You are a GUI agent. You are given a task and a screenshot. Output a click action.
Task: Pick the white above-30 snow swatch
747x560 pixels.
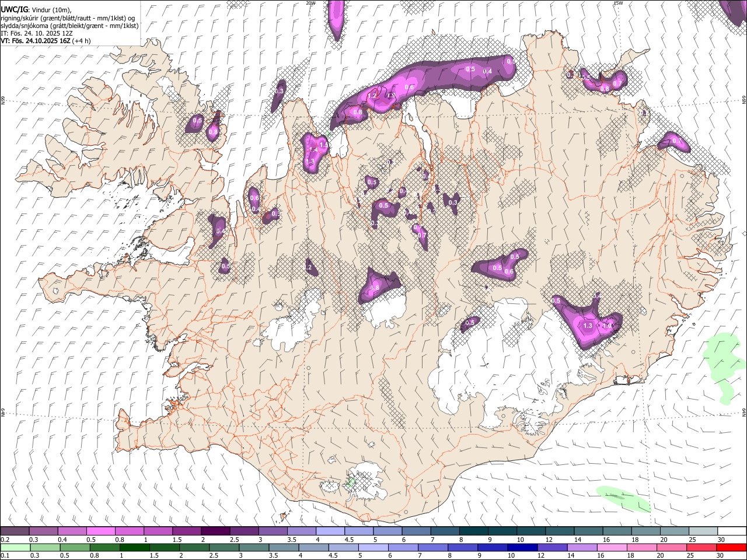(x=732, y=531)
